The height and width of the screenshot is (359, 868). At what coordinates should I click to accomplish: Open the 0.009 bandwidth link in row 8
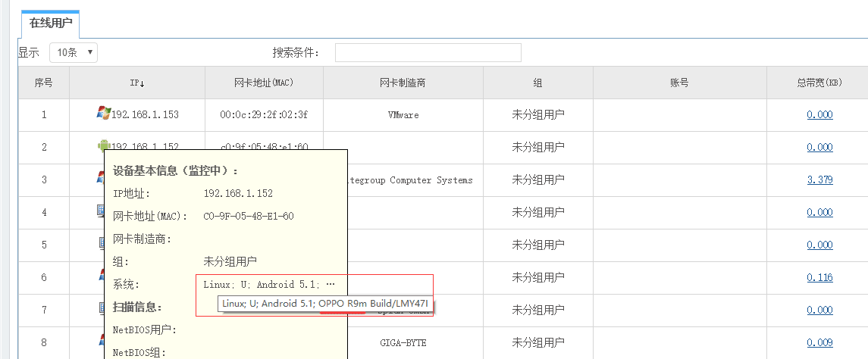(819, 343)
